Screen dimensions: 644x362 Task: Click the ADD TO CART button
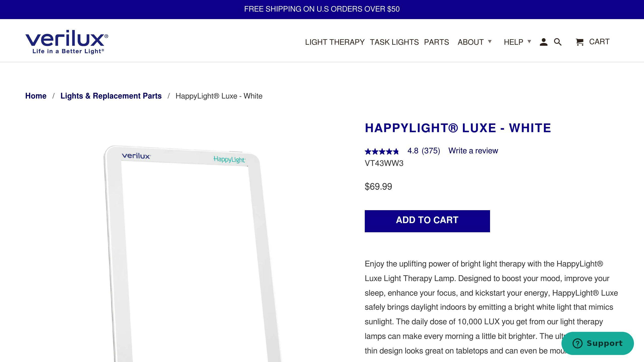[x=427, y=221]
